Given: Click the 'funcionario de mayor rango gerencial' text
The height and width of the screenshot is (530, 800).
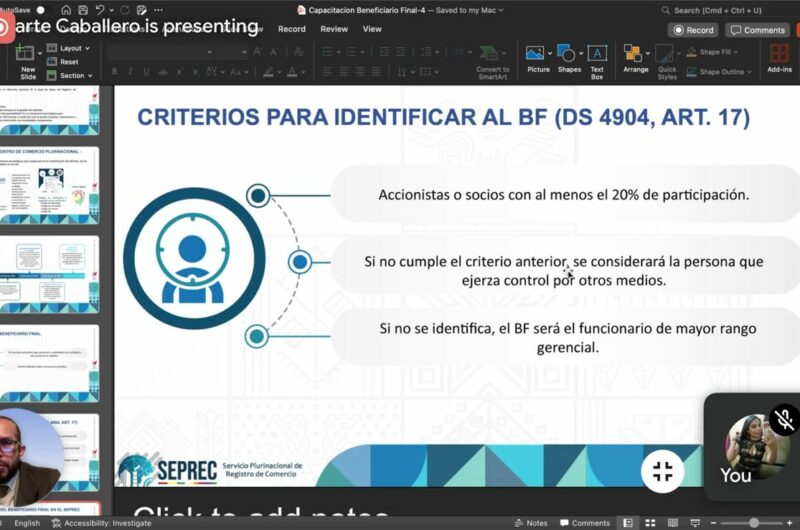Looking at the screenshot, I should (567, 337).
